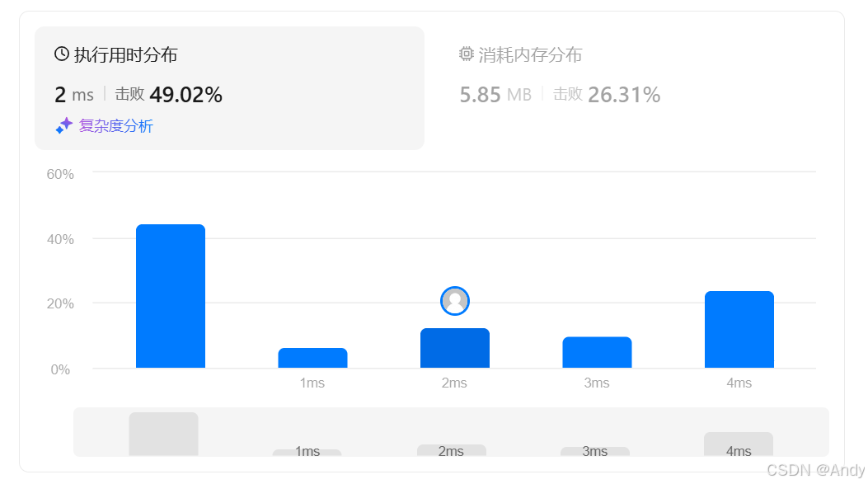The image size is (868, 484).
Task: Click the user avatar marker above the 2ms bar
Action: (455, 301)
